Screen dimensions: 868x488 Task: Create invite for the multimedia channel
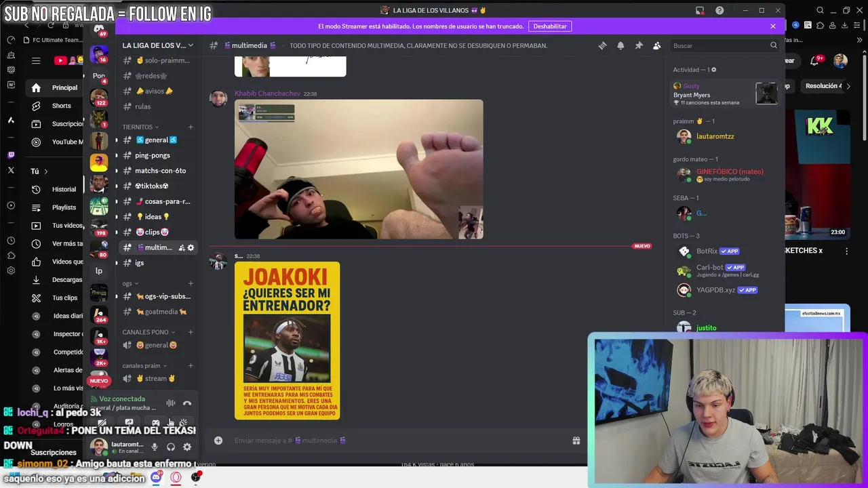(181, 247)
